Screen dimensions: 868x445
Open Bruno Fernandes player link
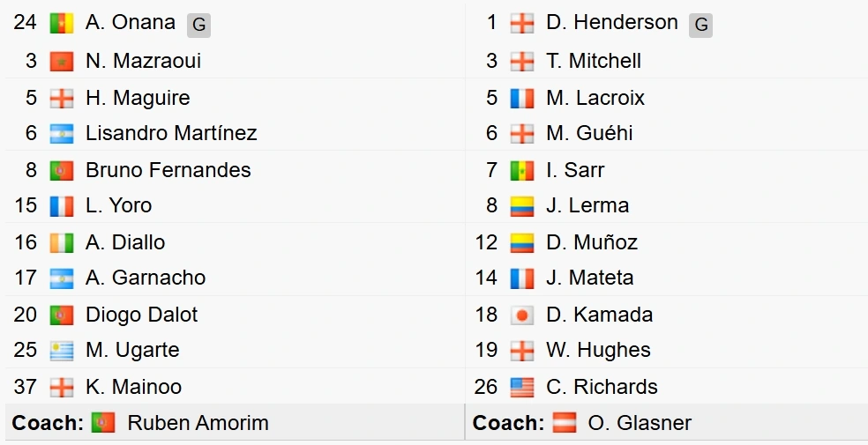[168, 170]
